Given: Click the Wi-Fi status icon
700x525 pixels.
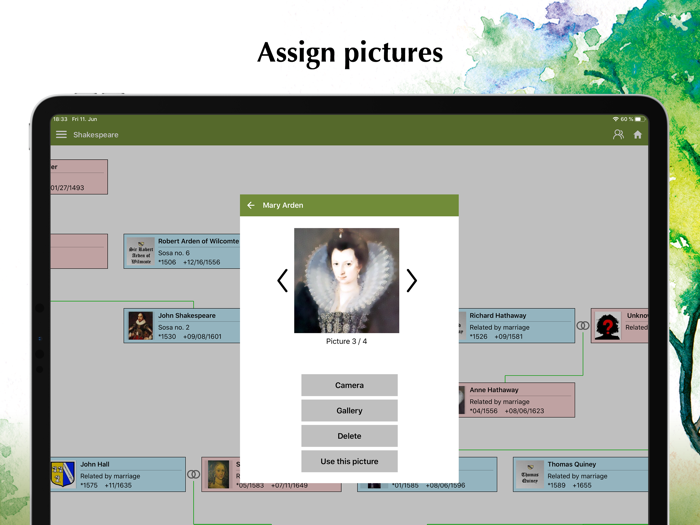Looking at the screenshot, I should pos(615,119).
